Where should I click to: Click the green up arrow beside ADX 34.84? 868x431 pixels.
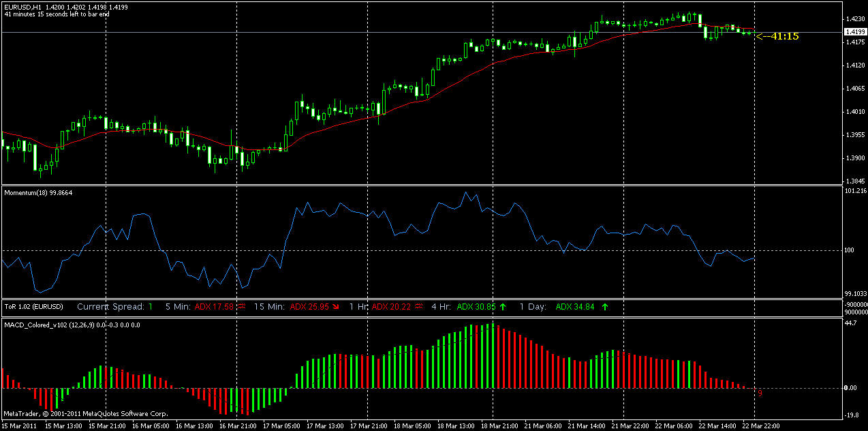pos(604,307)
